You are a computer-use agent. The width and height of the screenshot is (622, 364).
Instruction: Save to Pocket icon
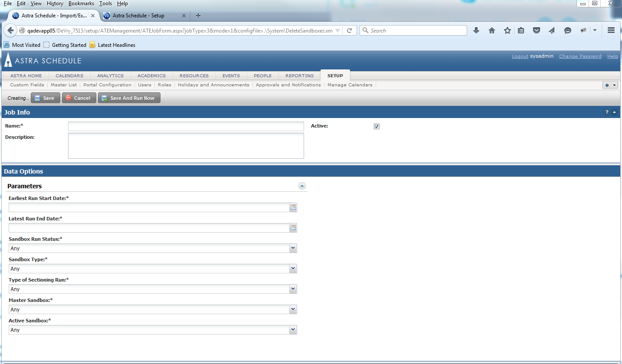[x=537, y=30]
